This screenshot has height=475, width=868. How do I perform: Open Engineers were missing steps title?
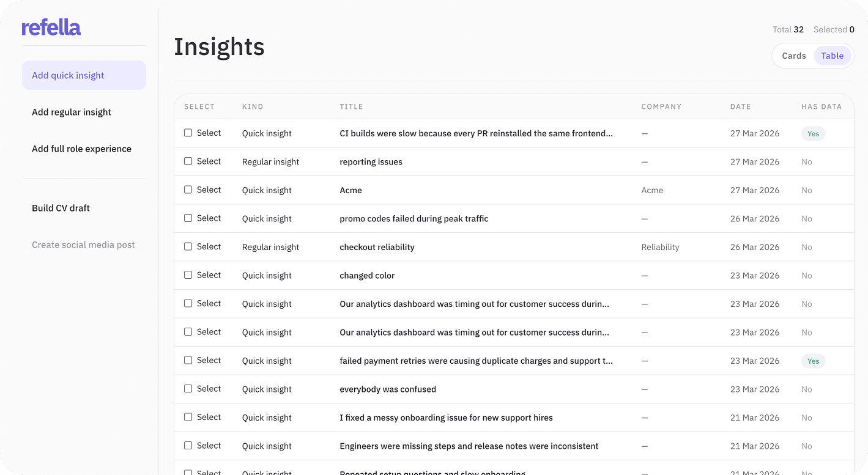coord(469,446)
